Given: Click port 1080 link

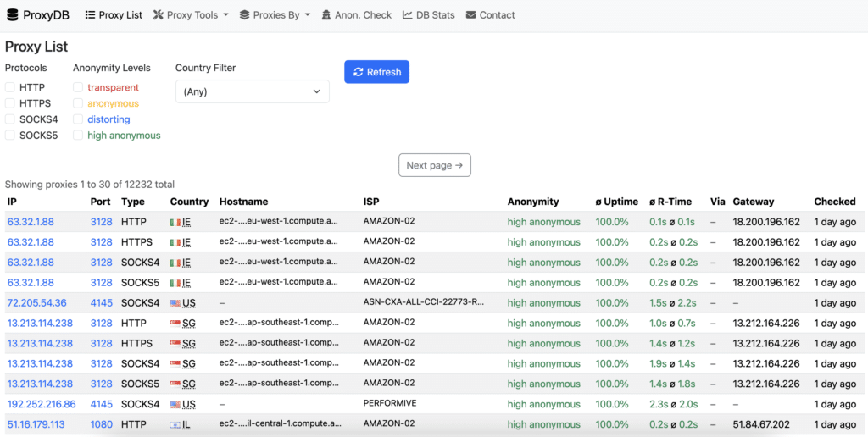Looking at the screenshot, I should click(102, 425).
